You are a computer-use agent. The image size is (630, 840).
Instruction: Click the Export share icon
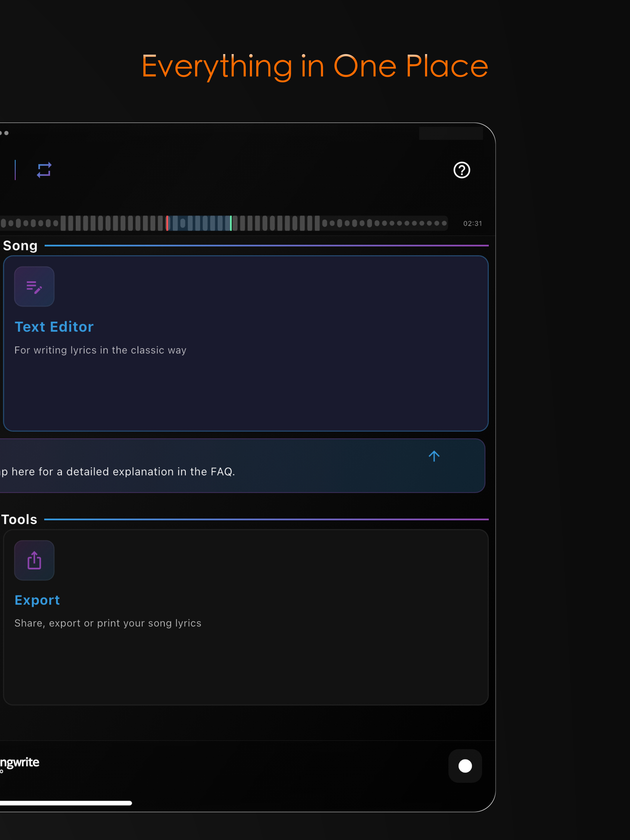click(34, 560)
